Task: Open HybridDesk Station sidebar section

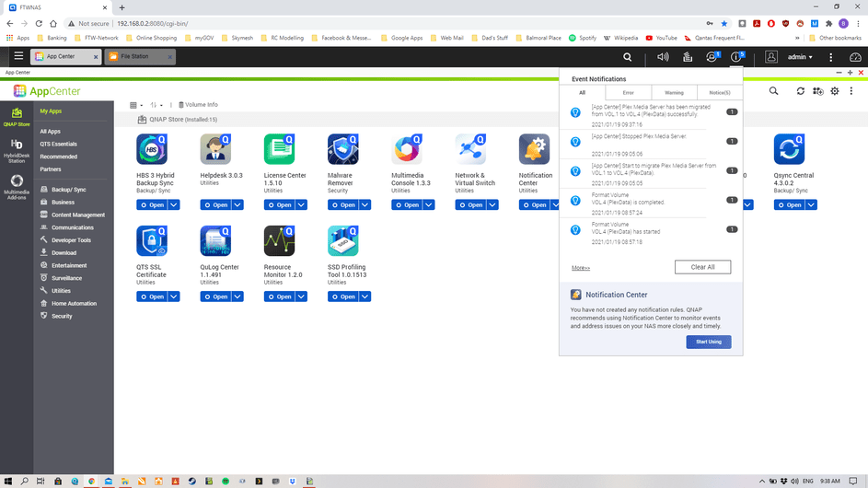Action: pyautogui.click(x=17, y=151)
